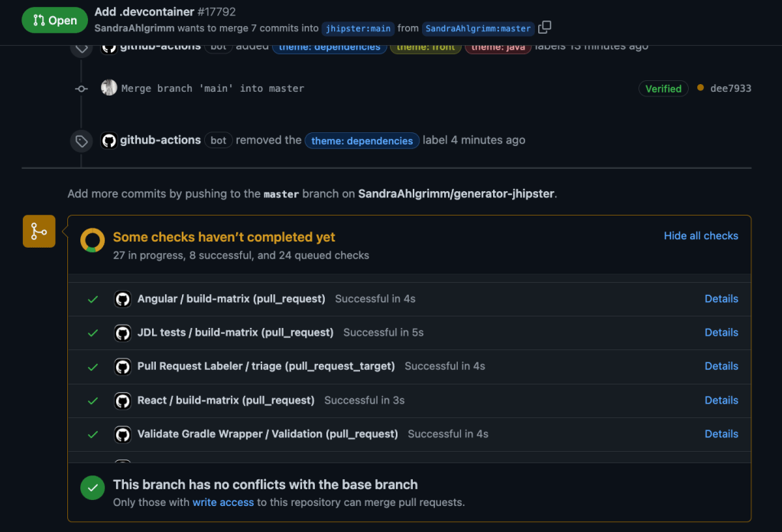Click the merge commit author avatar

[x=109, y=88]
